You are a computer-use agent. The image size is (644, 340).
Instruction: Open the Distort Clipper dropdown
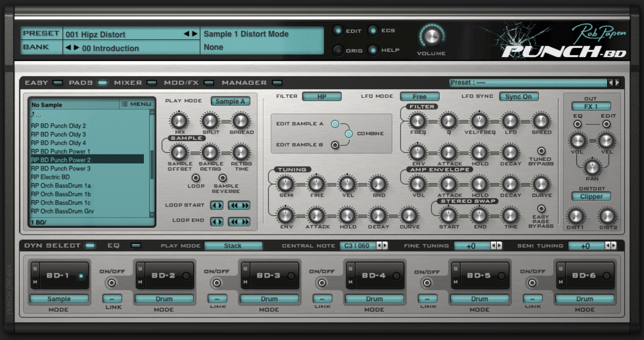tap(591, 196)
